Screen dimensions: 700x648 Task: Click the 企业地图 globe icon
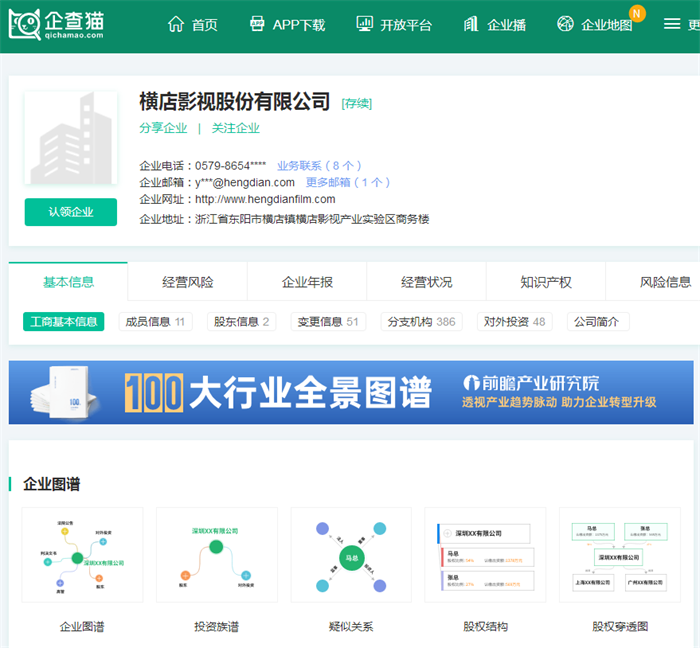566,24
